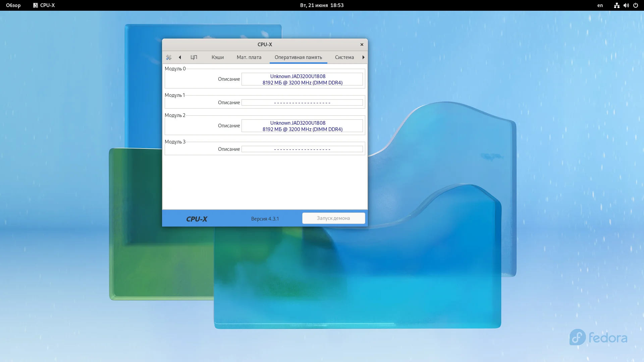Click the network icon in top bar

tap(616, 5)
